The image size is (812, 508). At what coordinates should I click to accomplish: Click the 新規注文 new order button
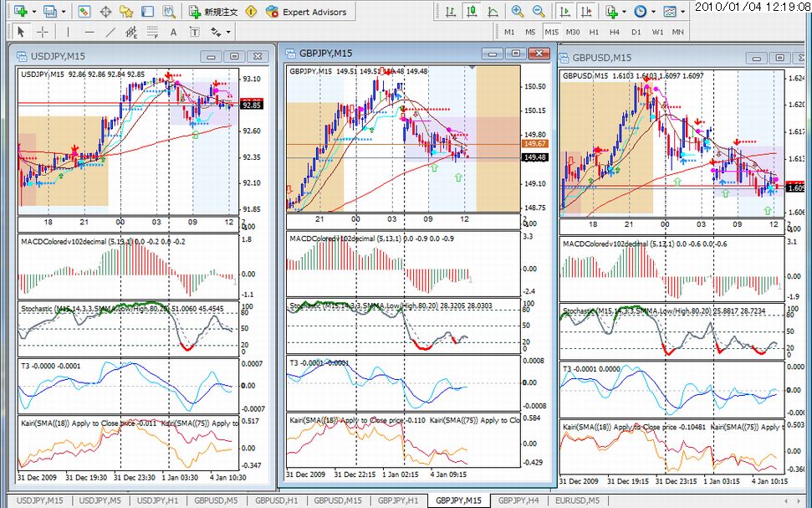pos(213,12)
